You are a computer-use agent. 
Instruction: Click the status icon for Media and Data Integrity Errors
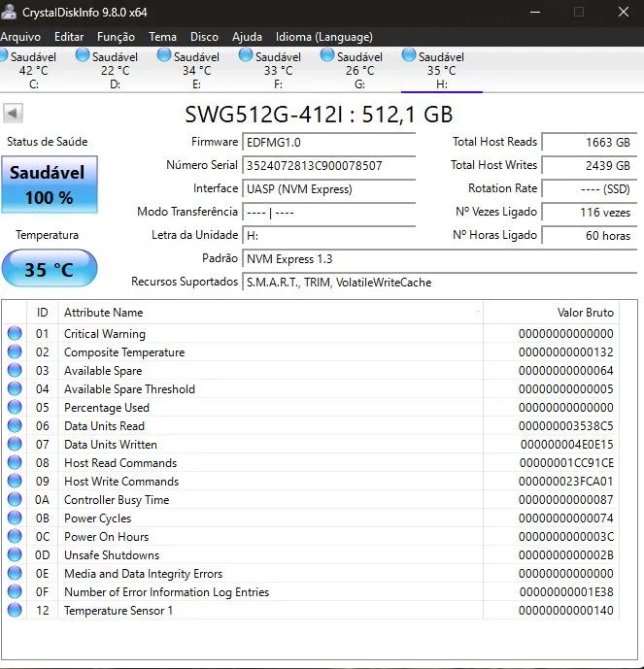(x=15, y=573)
